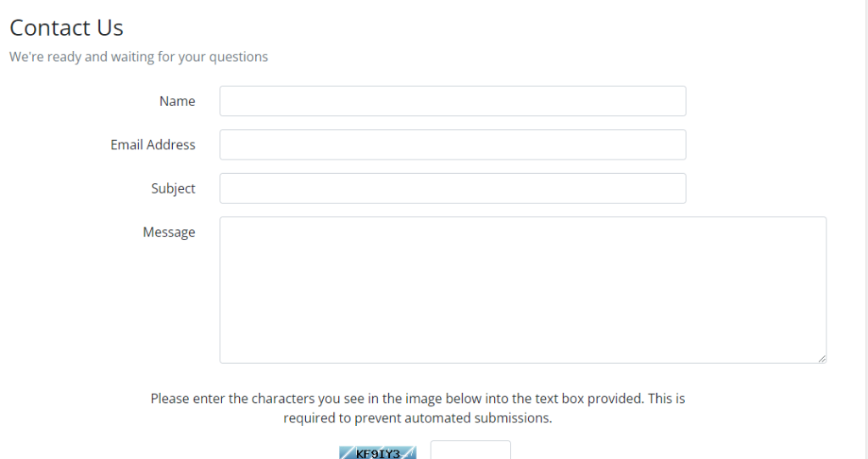Focus the captcha code entry box
The width and height of the screenshot is (868, 459).
pos(470,451)
